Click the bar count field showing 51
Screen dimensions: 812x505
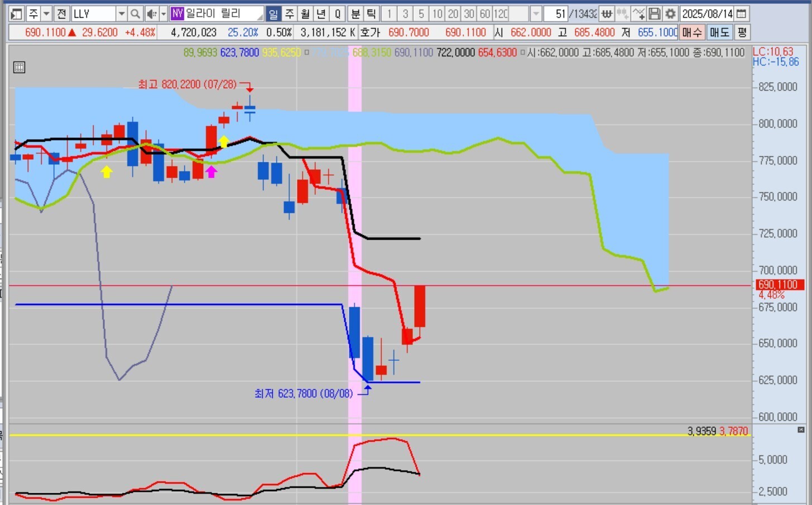556,13
